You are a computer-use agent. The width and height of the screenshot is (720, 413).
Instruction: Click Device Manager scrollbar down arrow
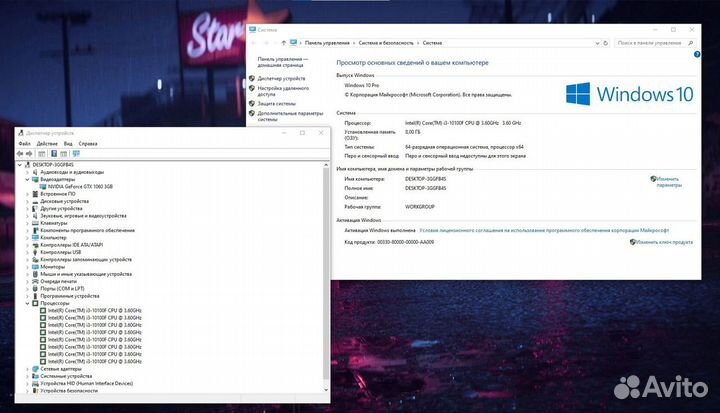click(x=326, y=390)
